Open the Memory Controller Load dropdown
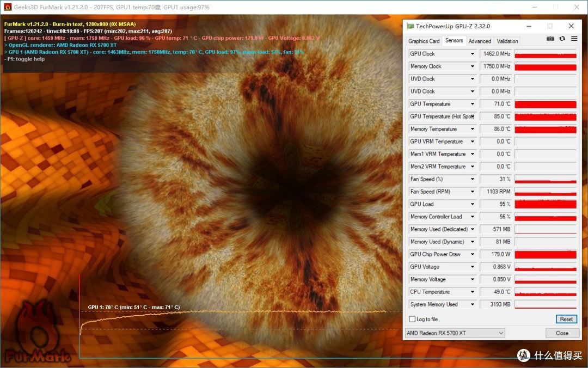The height and width of the screenshot is (368, 588). point(473,217)
